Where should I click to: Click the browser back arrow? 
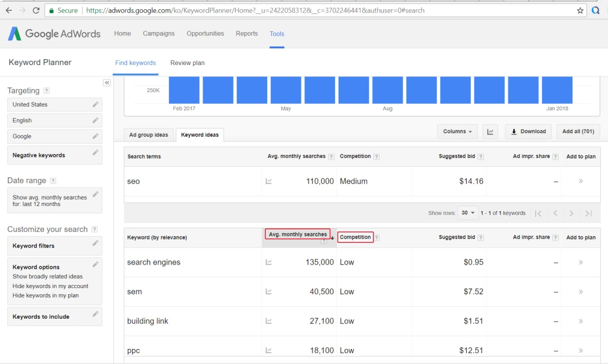[x=9, y=10]
